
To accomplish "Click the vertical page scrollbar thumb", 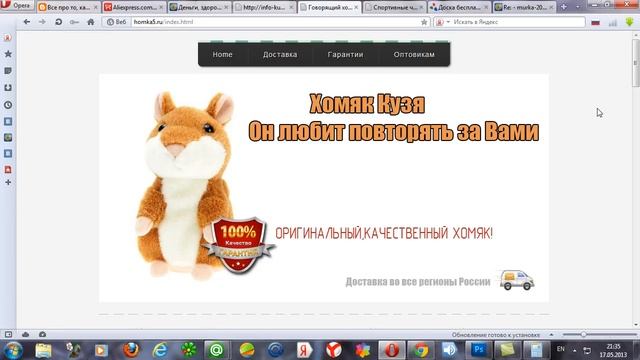I will [x=636, y=62].
